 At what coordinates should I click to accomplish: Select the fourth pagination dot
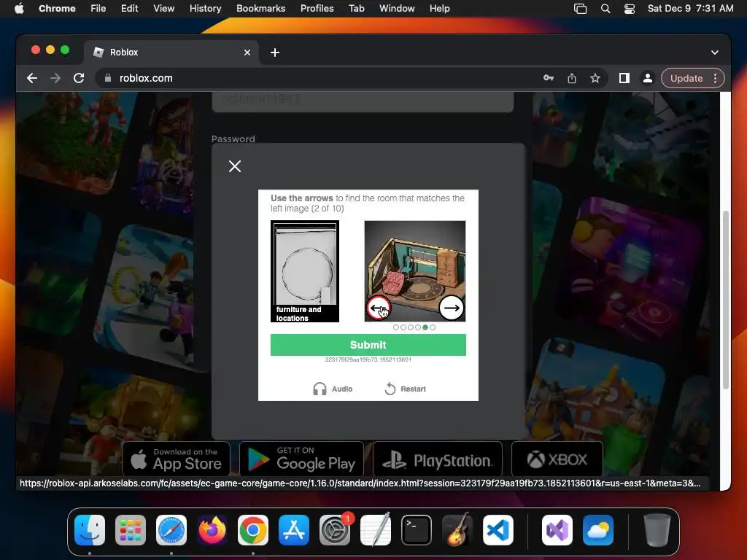pyautogui.click(x=418, y=327)
